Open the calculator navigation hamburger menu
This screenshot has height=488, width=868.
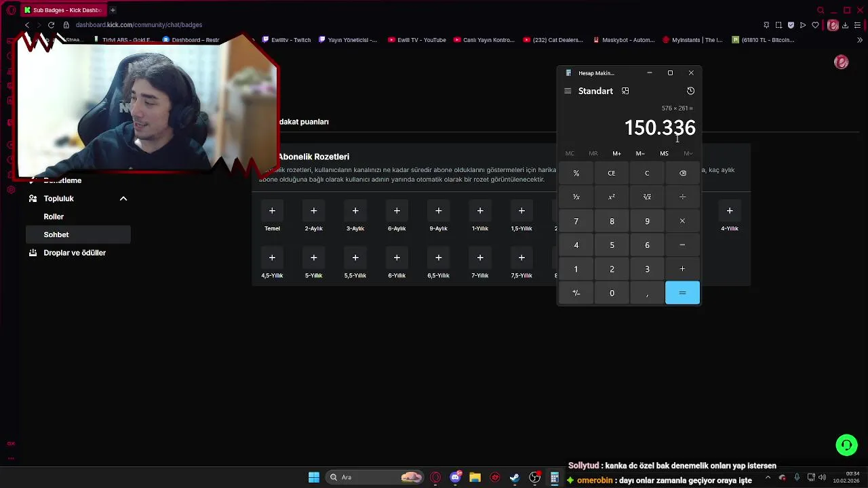[568, 91]
